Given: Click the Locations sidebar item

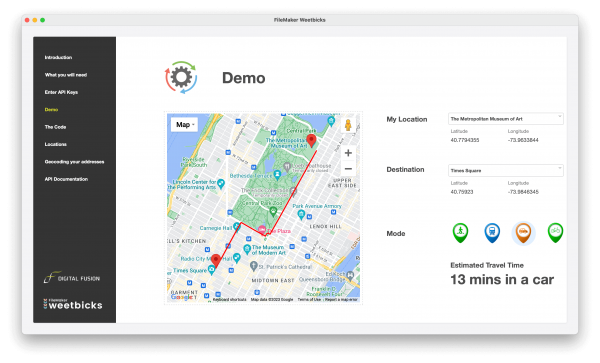Looking at the screenshot, I should 55,144.
